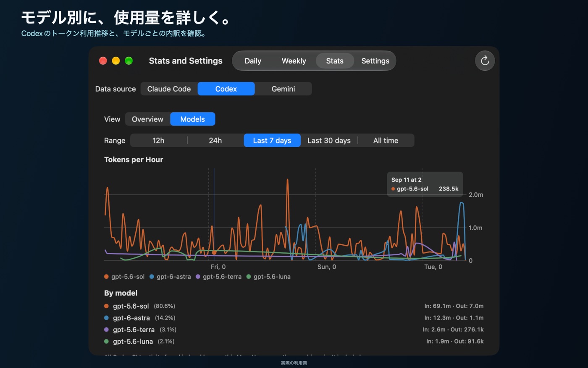Click the yellow minimize window button
This screenshot has height=368, width=588.
pyautogui.click(x=116, y=61)
